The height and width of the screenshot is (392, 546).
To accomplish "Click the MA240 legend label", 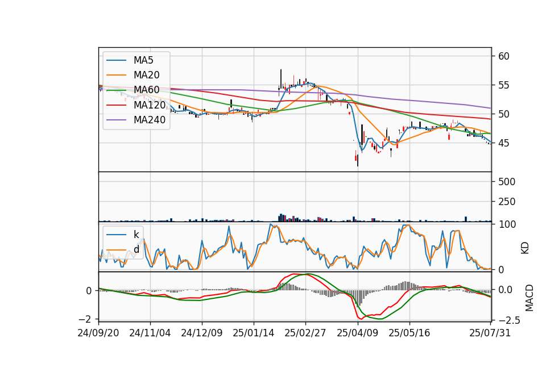I will point(150,120).
